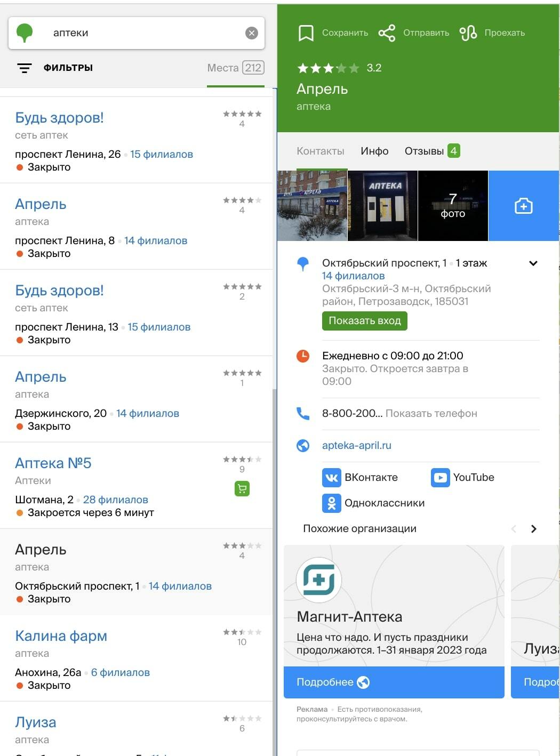Click the Показать вход button
560x756 pixels.
click(365, 320)
